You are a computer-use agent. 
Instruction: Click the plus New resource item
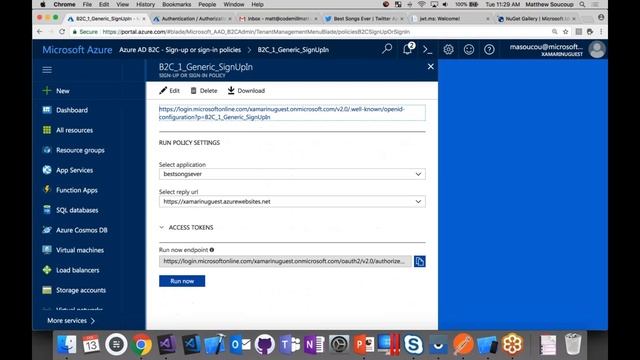coord(56,91)
